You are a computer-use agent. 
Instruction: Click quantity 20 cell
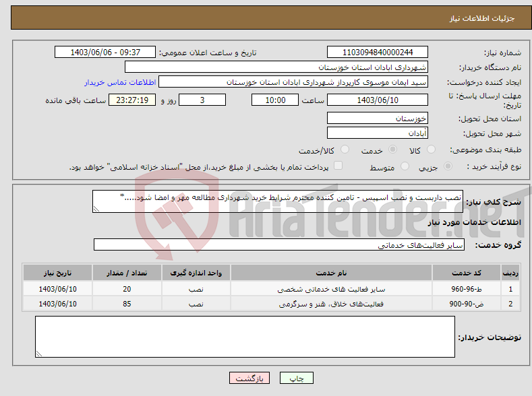127,289
